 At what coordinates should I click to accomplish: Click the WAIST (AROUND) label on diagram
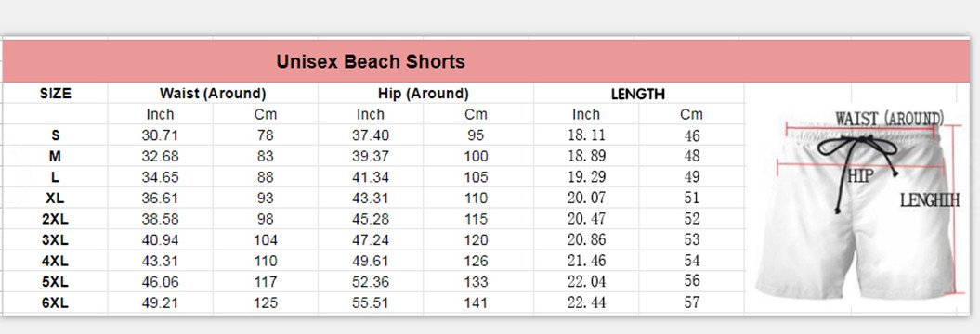coord(889,118)
